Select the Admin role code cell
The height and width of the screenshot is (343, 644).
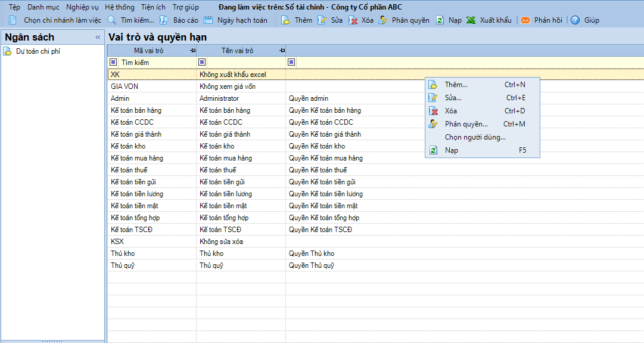(x=152, y=98)
